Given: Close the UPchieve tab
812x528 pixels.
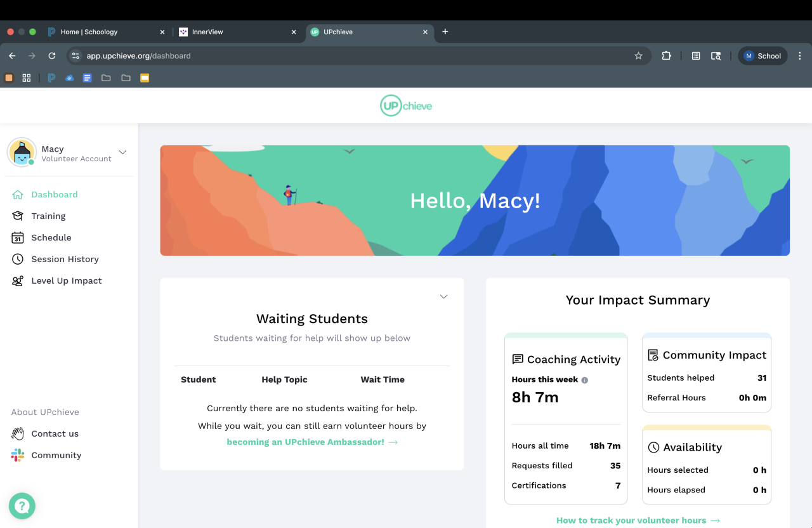Looking at the screenshot, I should pyautogui.click(x=425, y=32).
